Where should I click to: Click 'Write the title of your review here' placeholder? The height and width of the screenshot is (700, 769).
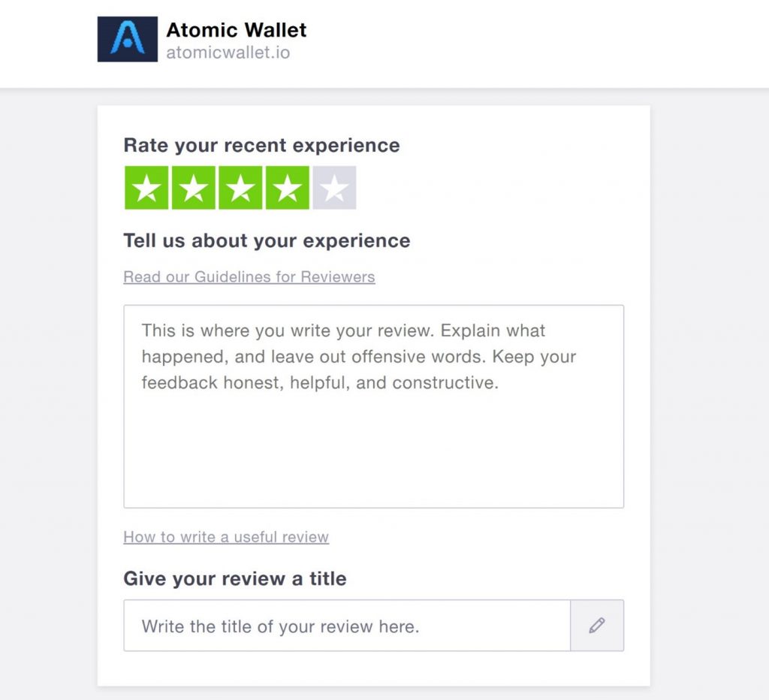pos(281,626)
